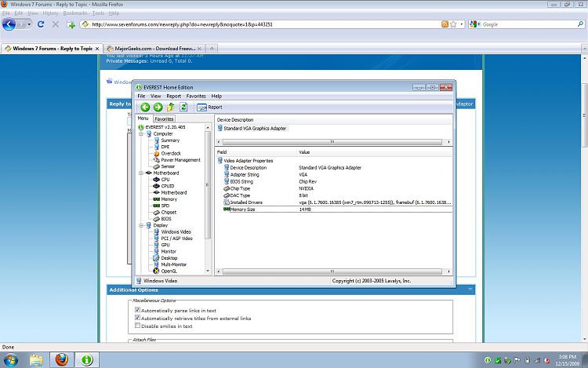Open EVEREST Help menu
588x368 pixels.
[216, 96]
